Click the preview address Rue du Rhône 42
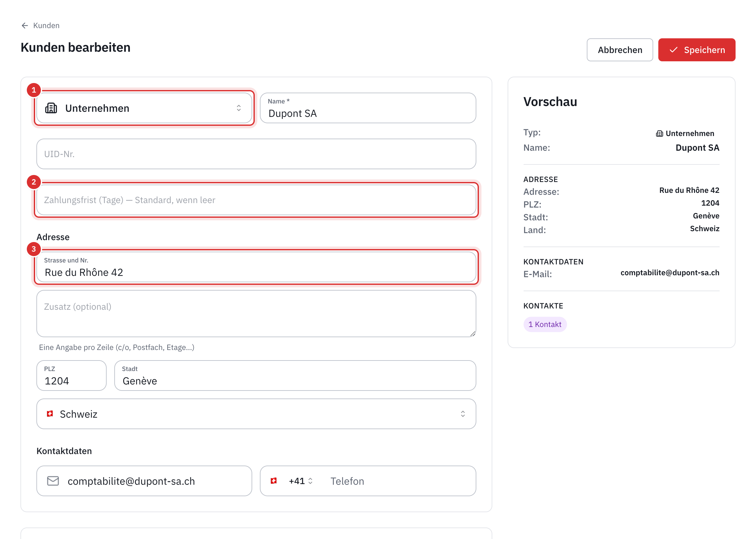756x539 pixels. (x=689, y=190)
